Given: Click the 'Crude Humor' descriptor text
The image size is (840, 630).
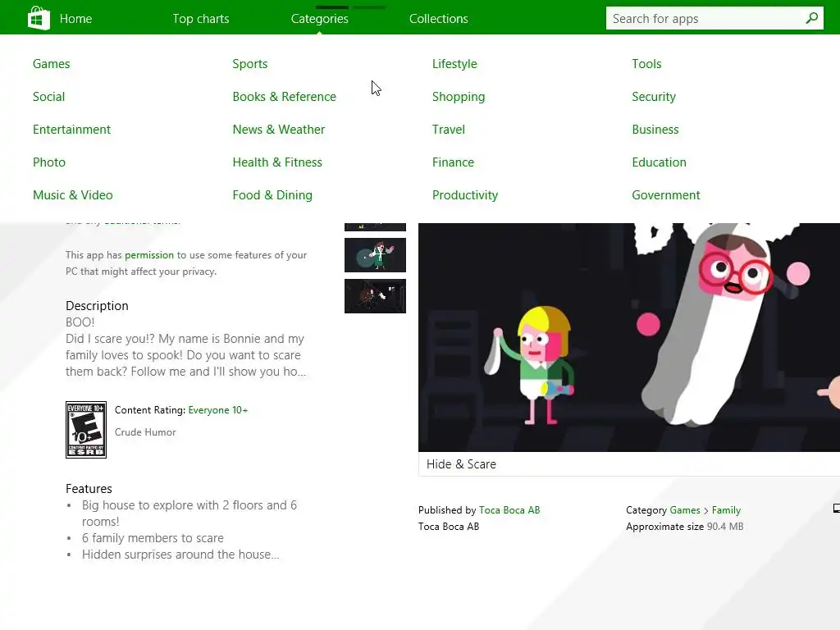Looking at the screenshot, I should point(145,431).
